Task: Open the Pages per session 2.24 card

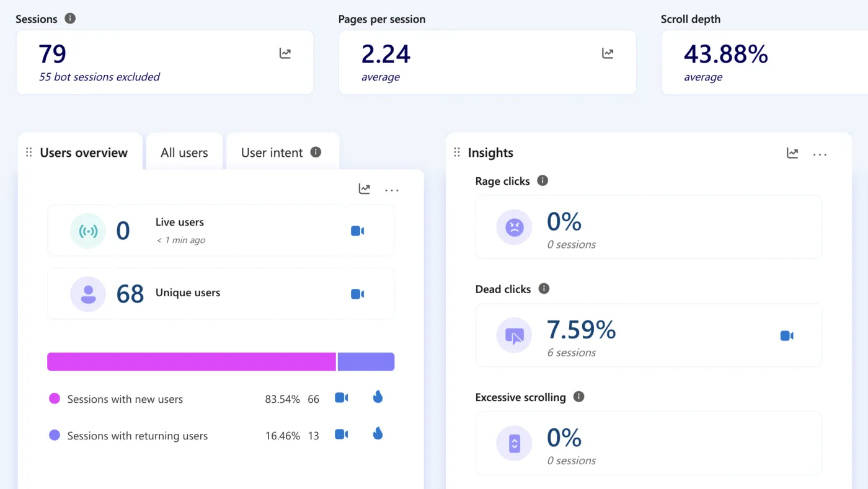Action: click(487, 62)
